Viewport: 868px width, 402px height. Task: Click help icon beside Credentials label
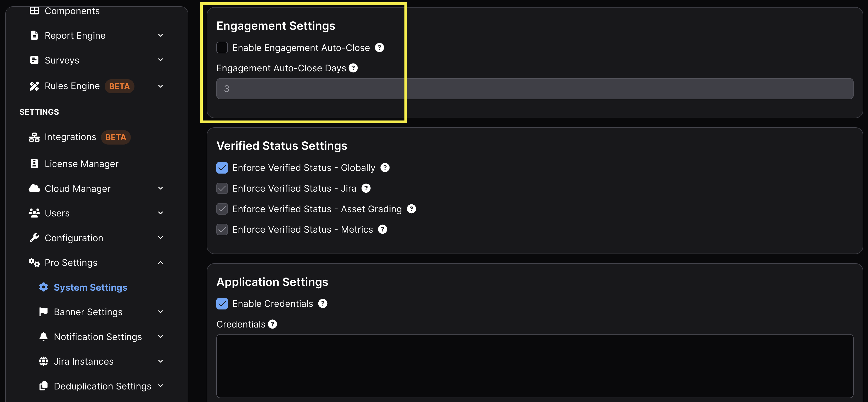pyautogui.click(x=272, y=324)
